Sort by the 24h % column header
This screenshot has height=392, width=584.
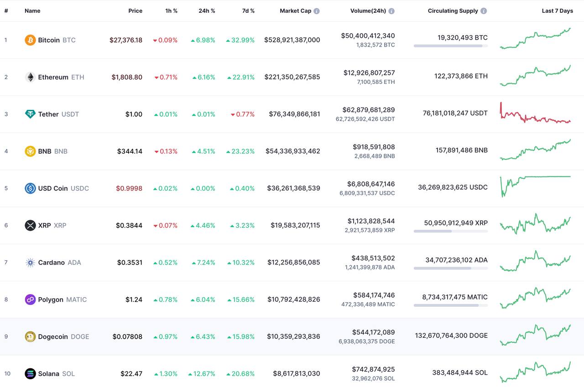pos(207,11)
